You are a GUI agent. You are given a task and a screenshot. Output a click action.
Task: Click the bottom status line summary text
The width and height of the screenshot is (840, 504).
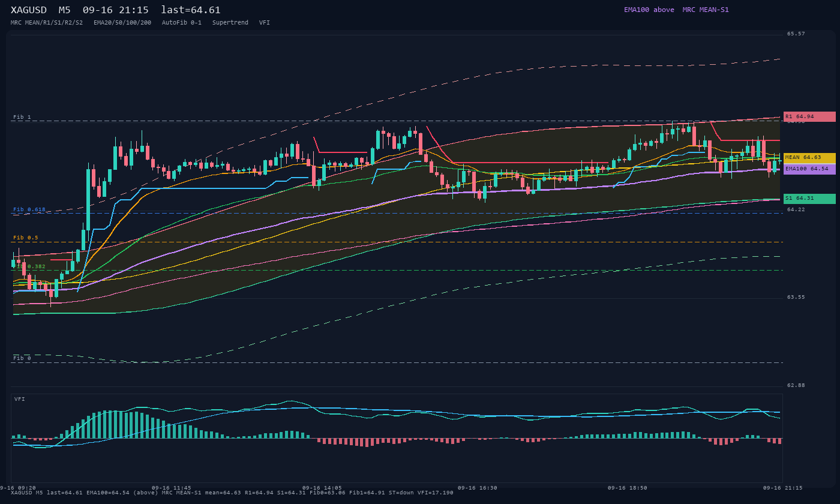(x=232, y=493)
